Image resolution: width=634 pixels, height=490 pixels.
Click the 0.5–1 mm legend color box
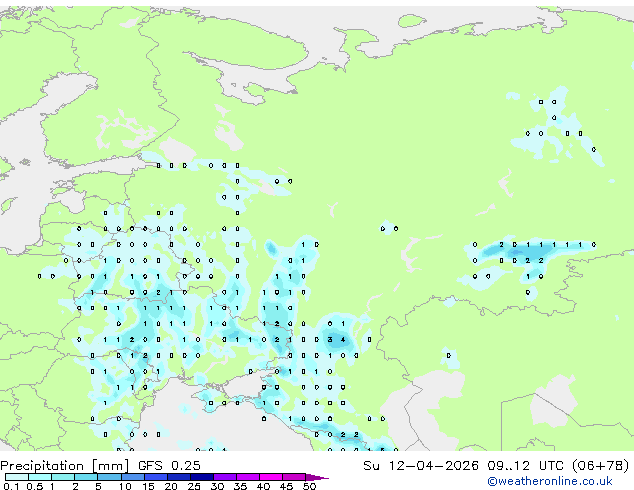click(x=40, y=477)
